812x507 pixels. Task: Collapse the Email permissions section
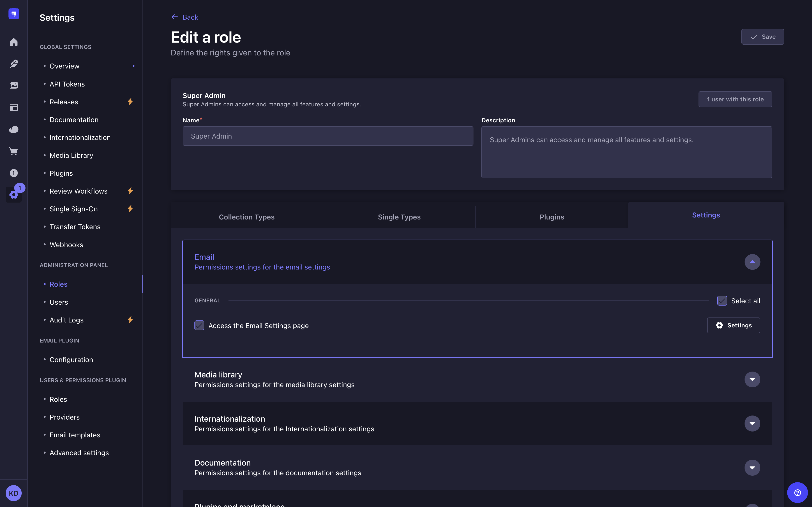[752, 262]
